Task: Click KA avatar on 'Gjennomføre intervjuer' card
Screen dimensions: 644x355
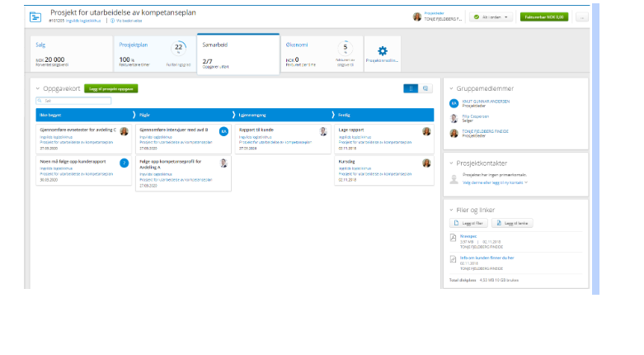Action: [x=223, y=131]
